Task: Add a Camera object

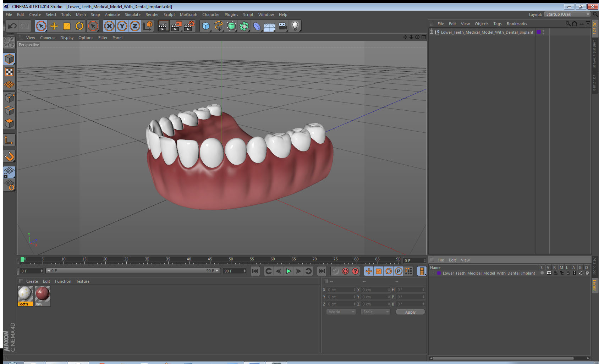Action: click(x=282, y=26)
